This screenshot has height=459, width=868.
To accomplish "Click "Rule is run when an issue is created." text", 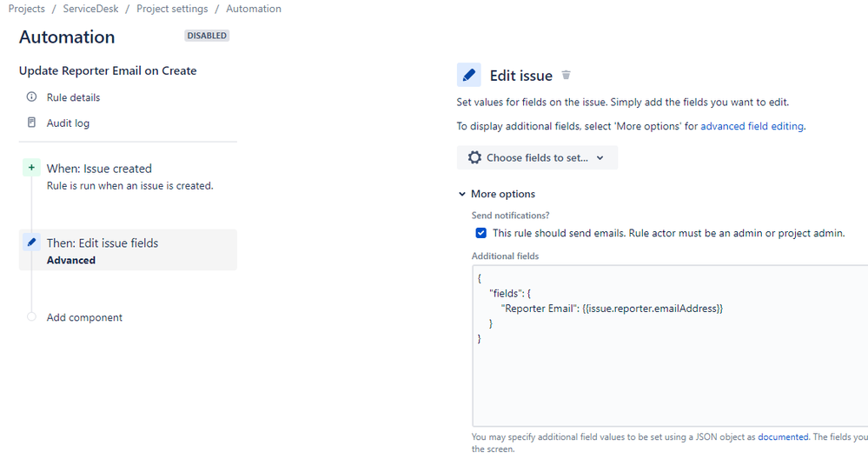I will point(129,186).
